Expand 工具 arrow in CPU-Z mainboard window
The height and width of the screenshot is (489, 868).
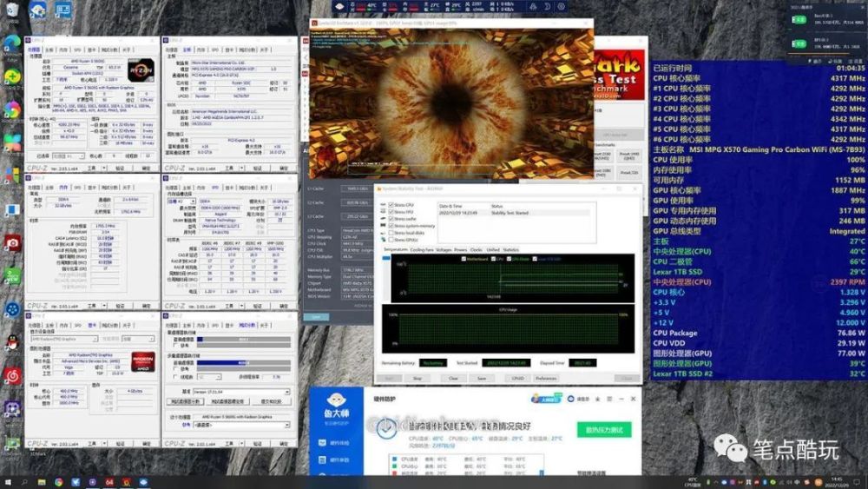(x=241, y=168)
